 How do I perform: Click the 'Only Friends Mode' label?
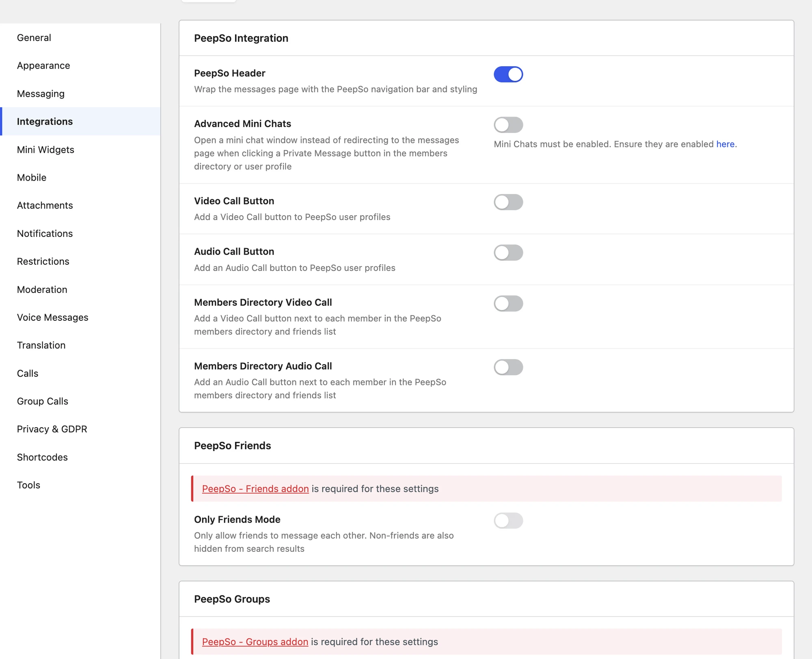pos(237,520)
